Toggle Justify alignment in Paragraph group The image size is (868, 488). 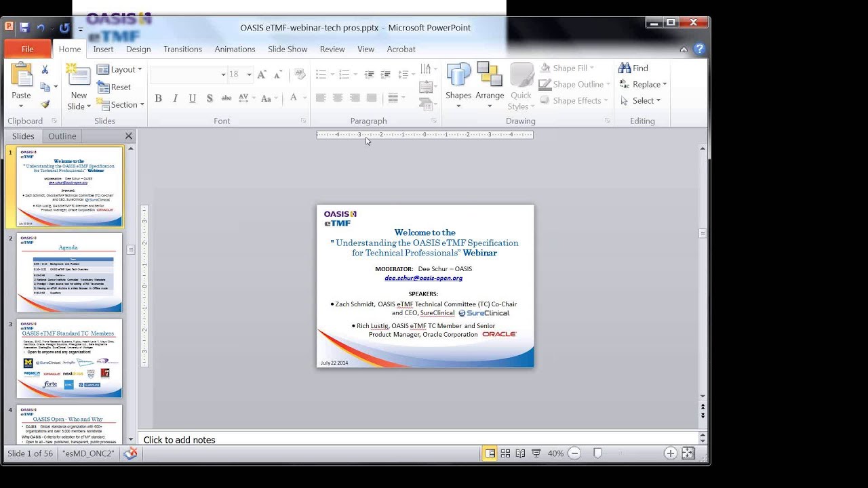click(x=372, y=98)
